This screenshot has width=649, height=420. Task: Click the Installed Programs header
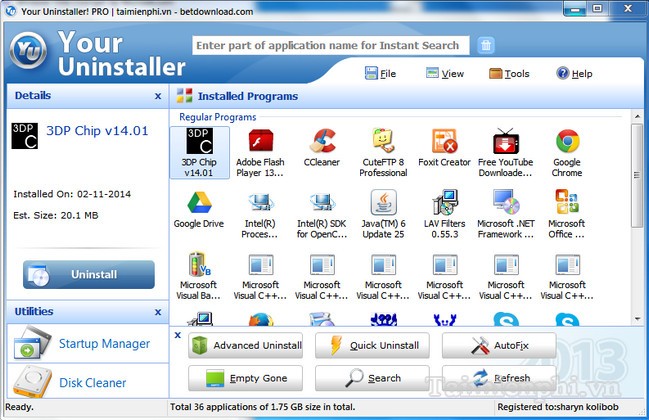[x=248, y=96]
